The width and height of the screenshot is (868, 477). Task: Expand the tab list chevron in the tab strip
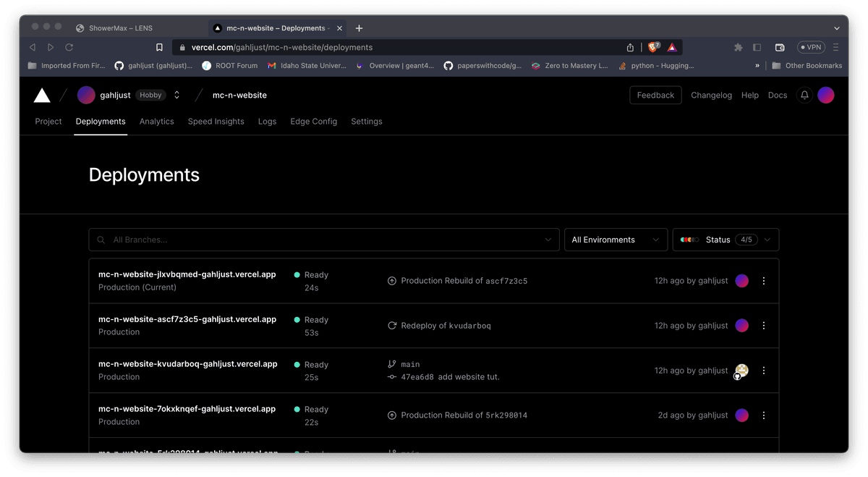point(837,28)
